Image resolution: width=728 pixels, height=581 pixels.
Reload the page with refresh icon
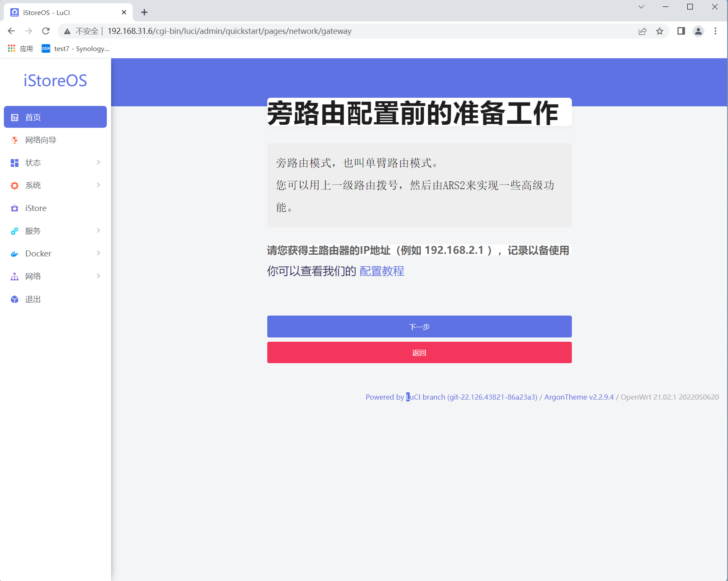46,31
